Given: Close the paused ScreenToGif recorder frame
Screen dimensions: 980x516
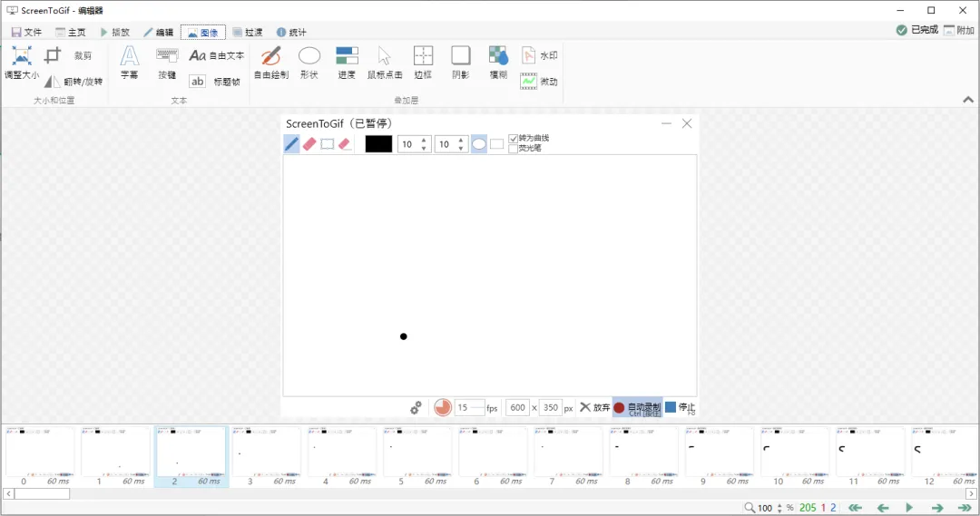Looking at the screenshot, I should (687, 123).
